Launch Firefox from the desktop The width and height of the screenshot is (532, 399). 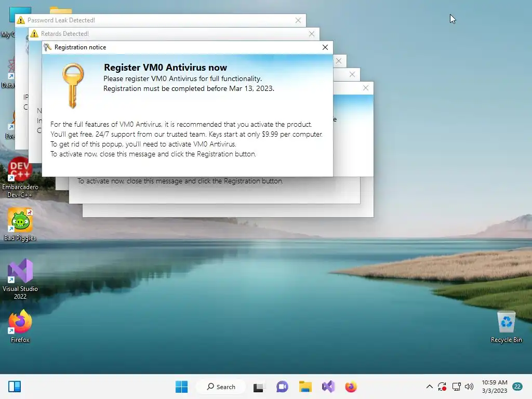click(20, 326)
